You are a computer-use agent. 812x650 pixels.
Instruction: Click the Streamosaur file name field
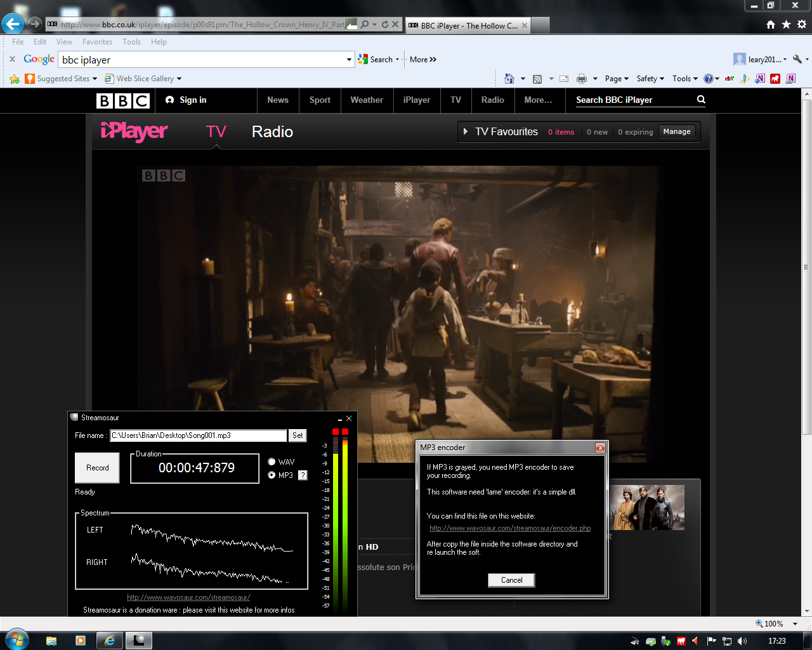198,435
